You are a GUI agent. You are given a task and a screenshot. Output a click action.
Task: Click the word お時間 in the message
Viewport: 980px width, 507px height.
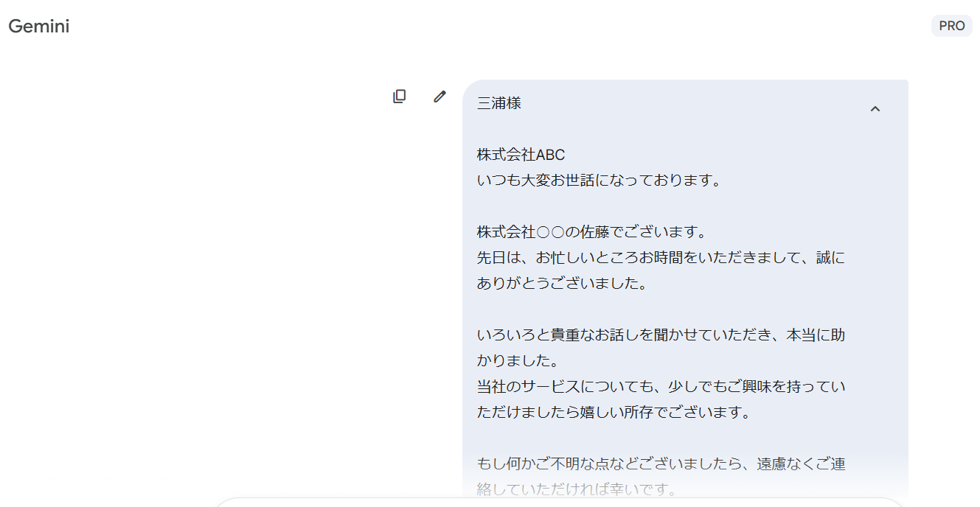pos(661,258)
